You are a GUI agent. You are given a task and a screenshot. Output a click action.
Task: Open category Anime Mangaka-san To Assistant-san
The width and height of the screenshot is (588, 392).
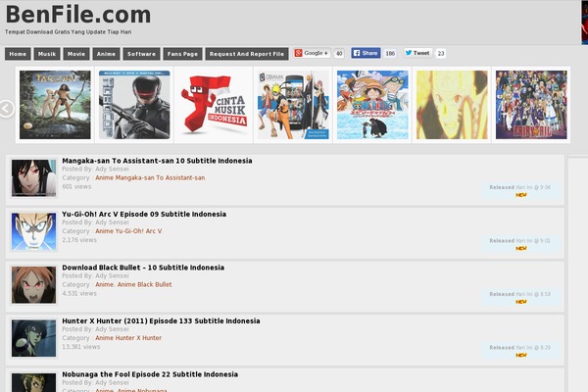click(150, 177)
